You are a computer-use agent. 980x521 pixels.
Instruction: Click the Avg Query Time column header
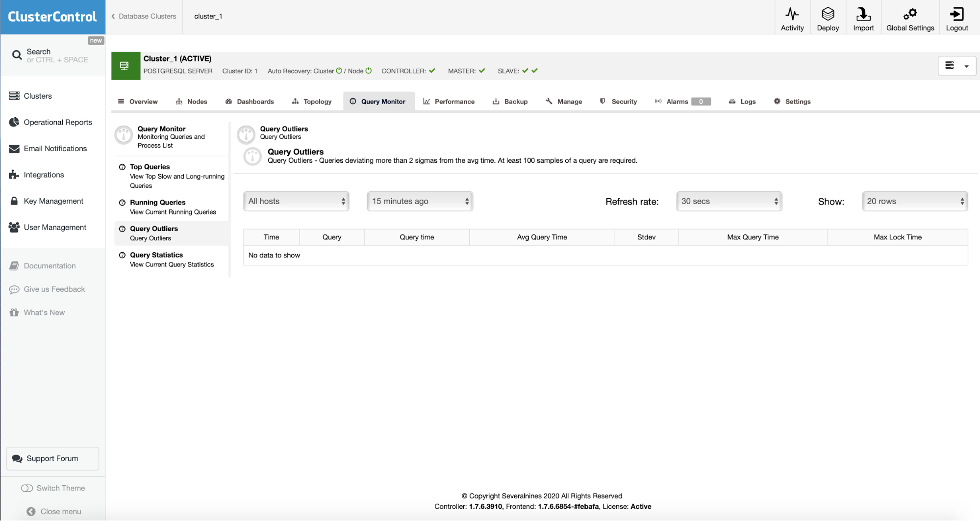(542, 237)
